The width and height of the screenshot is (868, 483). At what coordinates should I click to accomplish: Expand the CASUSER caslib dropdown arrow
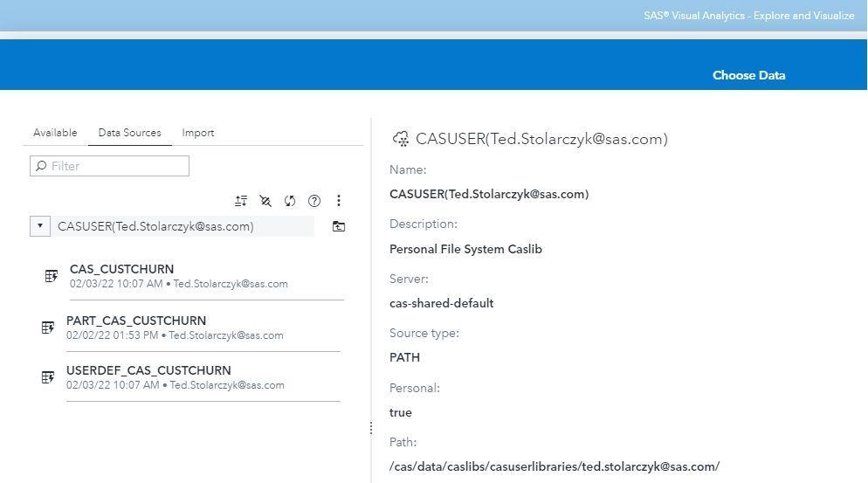40,226
